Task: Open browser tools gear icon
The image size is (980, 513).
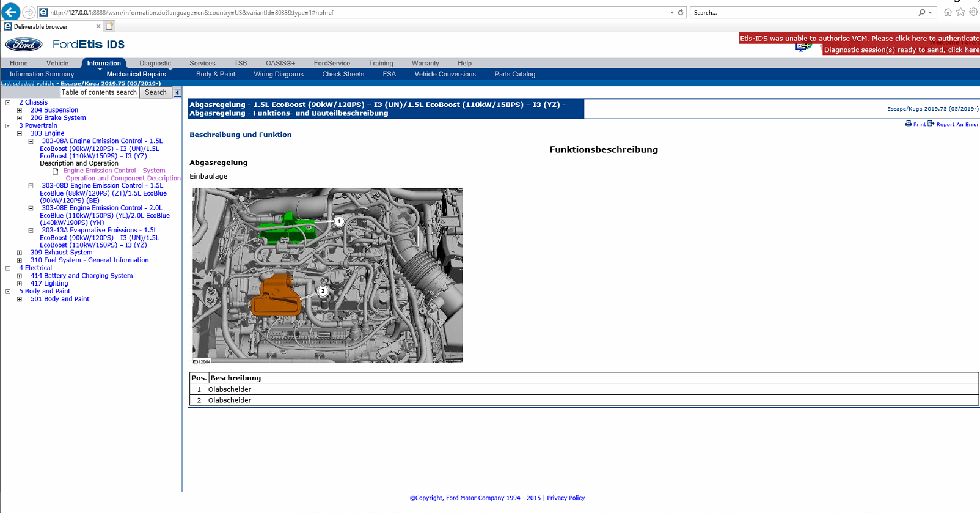Action: (973, 12)
